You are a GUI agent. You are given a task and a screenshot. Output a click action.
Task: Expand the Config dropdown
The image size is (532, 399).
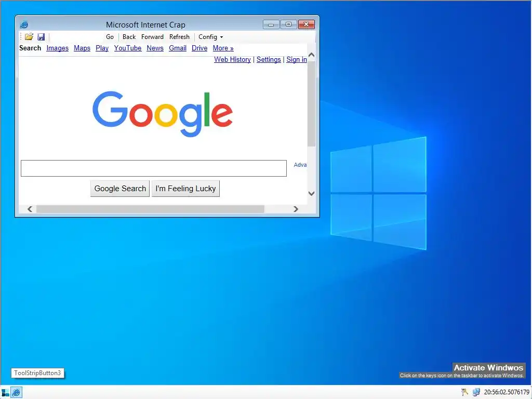tap(211, 37)
